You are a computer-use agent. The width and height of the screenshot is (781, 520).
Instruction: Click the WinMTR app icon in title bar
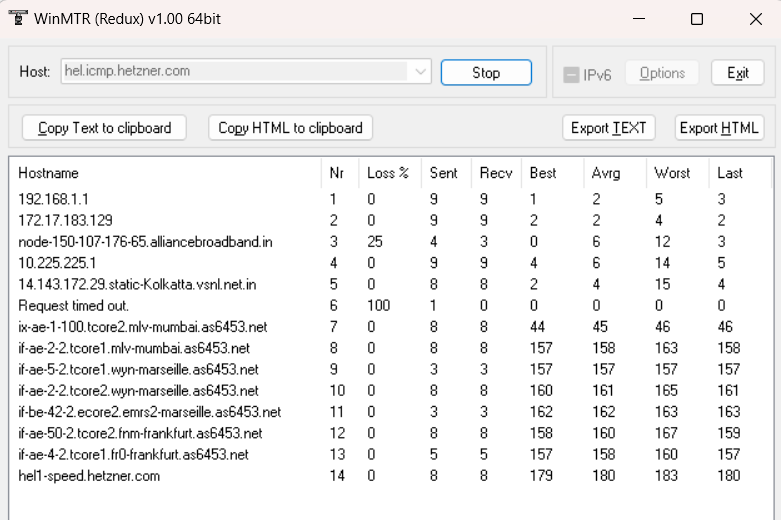pyautogui.click(x=18, y=19)
